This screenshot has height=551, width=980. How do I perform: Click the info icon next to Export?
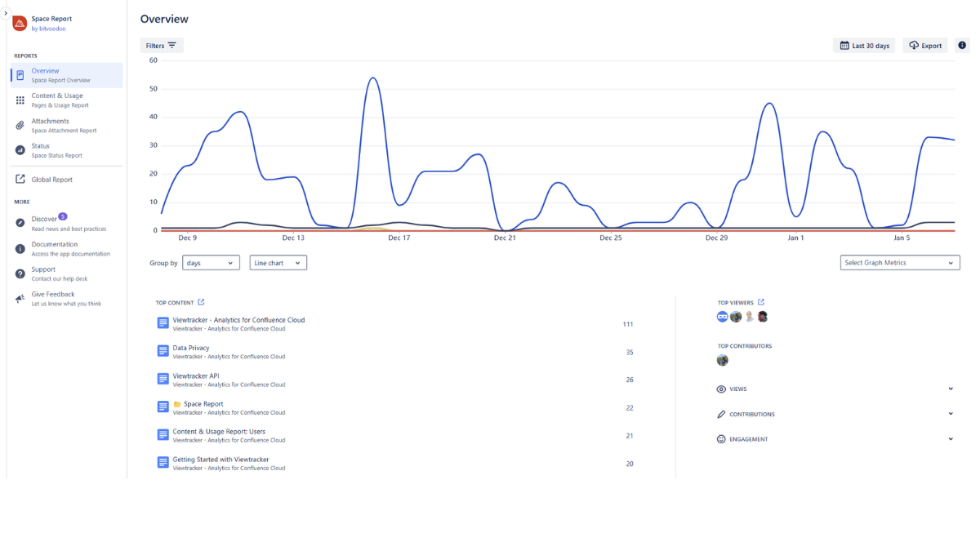tap(962, 46)
